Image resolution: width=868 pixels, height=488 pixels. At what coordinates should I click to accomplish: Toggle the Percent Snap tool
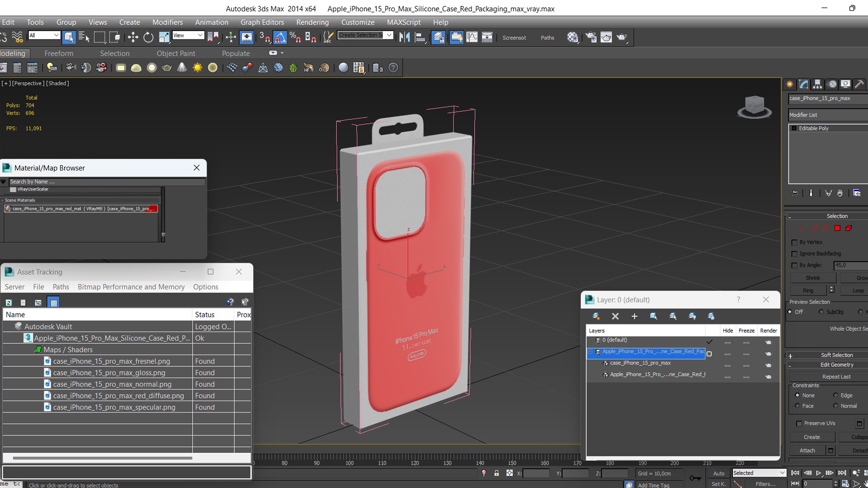coord(295,37)
